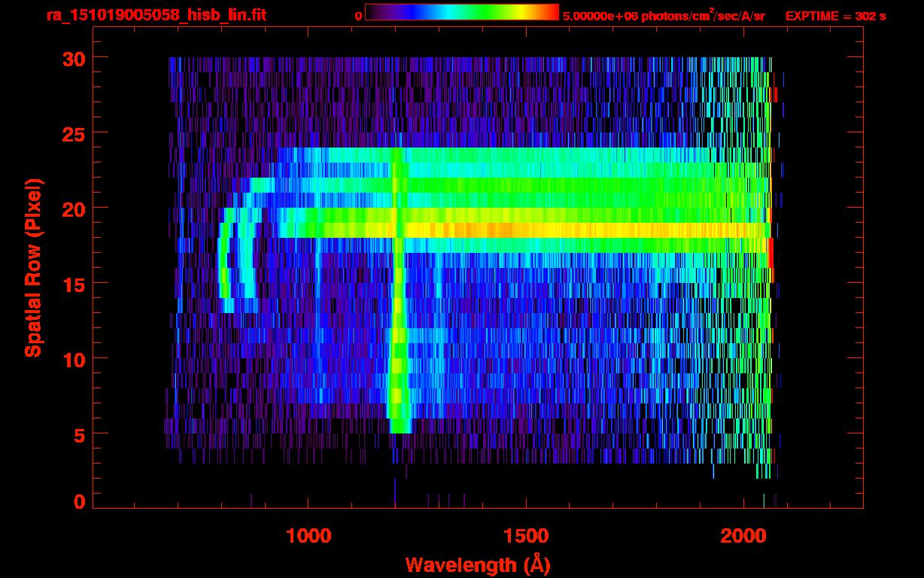Viewport: 924px width, 578px height.
Task: Click the y-axis tick label 0
Action: 78,501
